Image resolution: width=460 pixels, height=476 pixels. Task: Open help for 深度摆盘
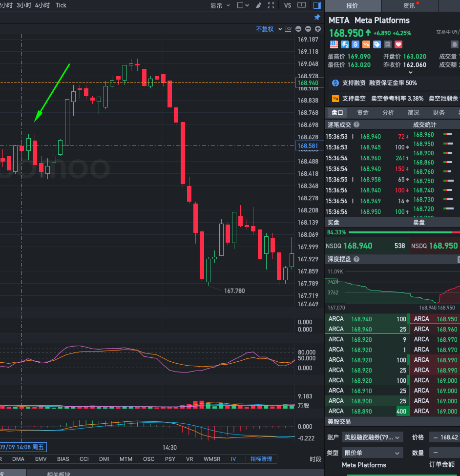356,259
